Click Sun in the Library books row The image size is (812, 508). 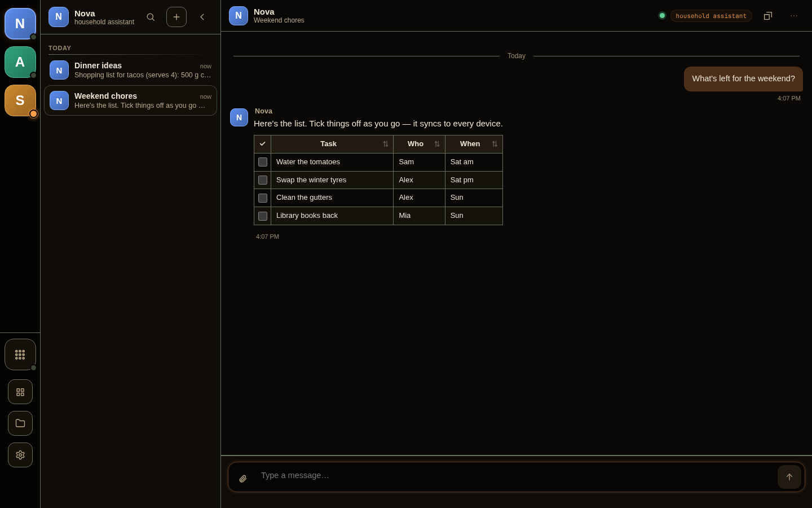[474, 216]
